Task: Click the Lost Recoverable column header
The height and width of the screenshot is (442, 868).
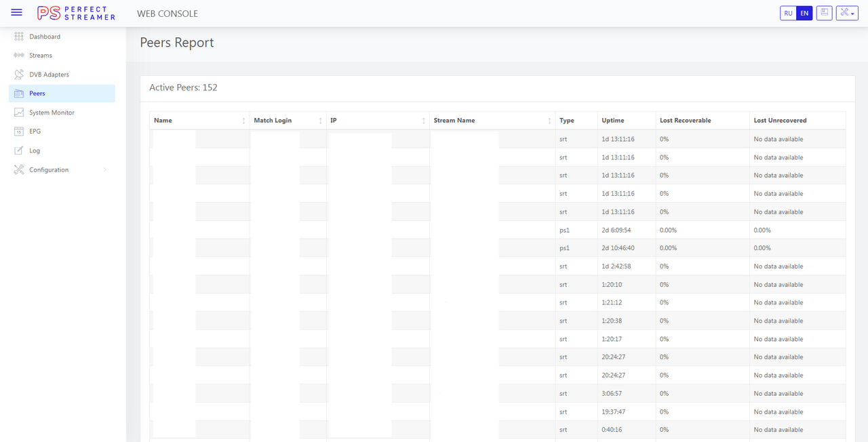Action: click(x=685, y=121)
